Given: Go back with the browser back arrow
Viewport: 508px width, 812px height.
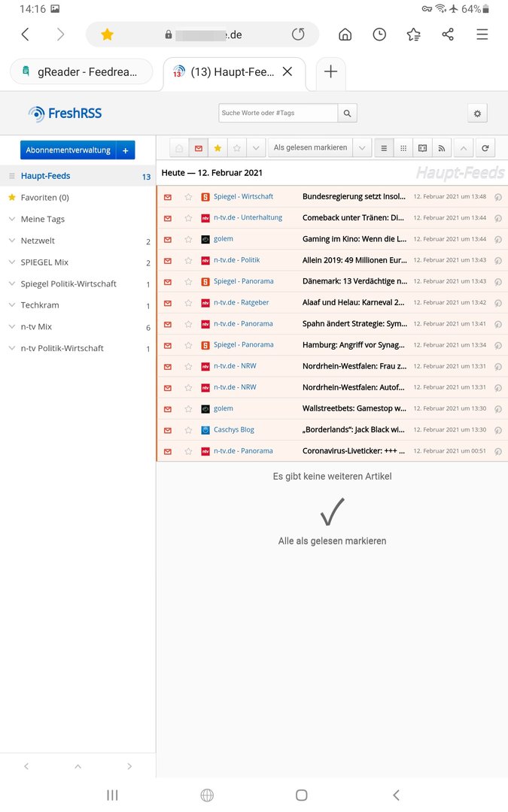Looking at the screenshot, I should point(25,35).
